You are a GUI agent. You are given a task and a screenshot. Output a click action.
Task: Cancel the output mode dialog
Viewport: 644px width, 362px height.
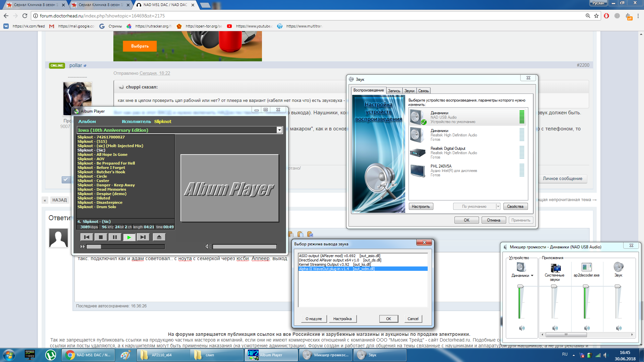(413, 319)
